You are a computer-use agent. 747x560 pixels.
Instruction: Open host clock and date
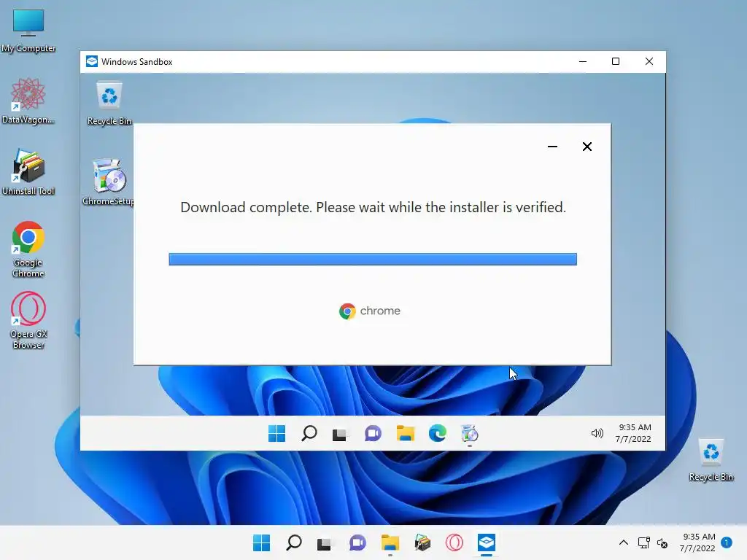(x=698, y=542)
